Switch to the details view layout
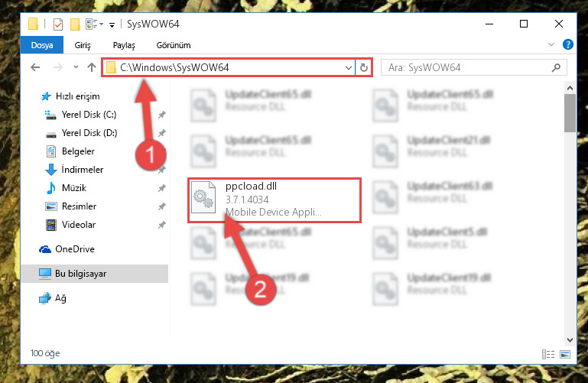The image size is (588, 383). click(x=548, y=354)
